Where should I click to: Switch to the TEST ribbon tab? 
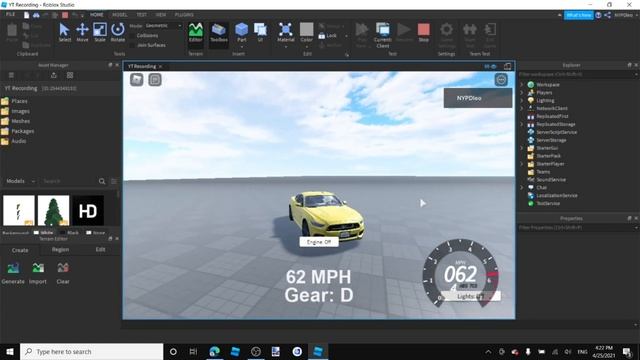point(141,15)
